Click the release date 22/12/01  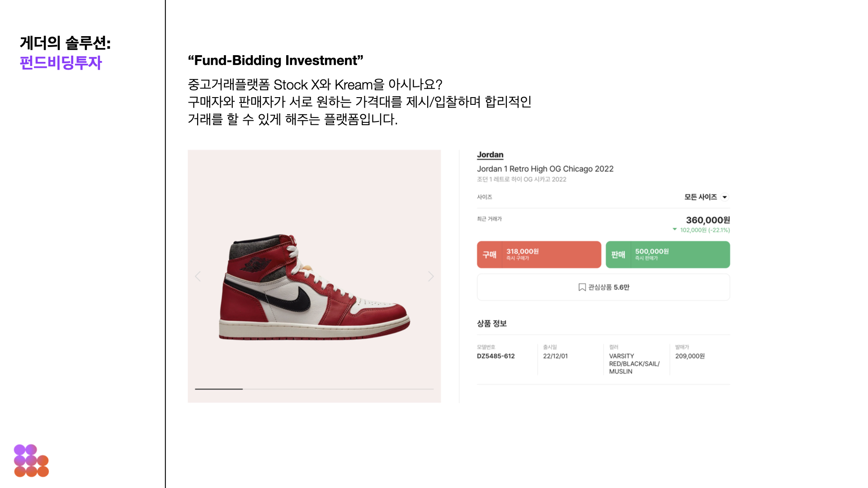click(555, 356)
